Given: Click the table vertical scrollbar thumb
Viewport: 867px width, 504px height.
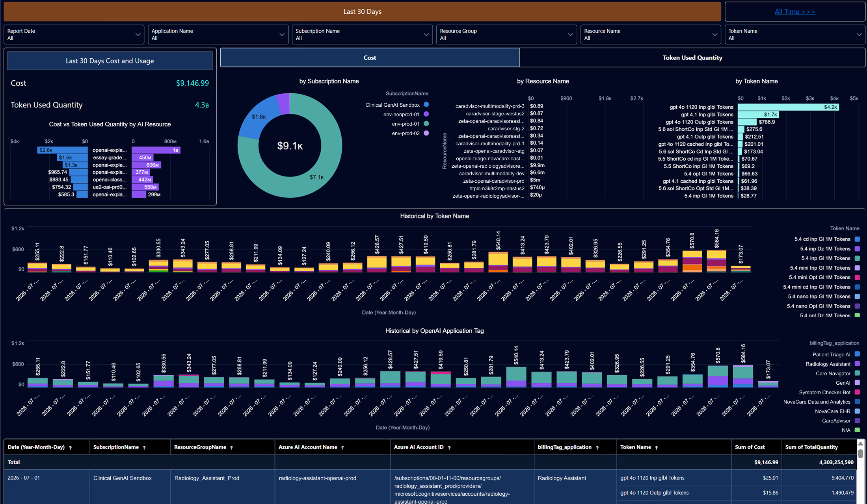Looking at the screenshot, I should 861,454.
